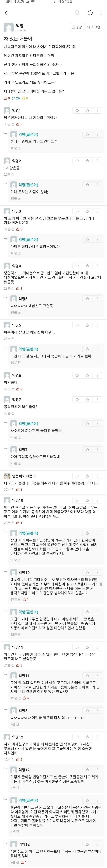Open more options on 익명6's comment
The height and width of the screenshot is (868, 107).
click(x=97, y=375)
